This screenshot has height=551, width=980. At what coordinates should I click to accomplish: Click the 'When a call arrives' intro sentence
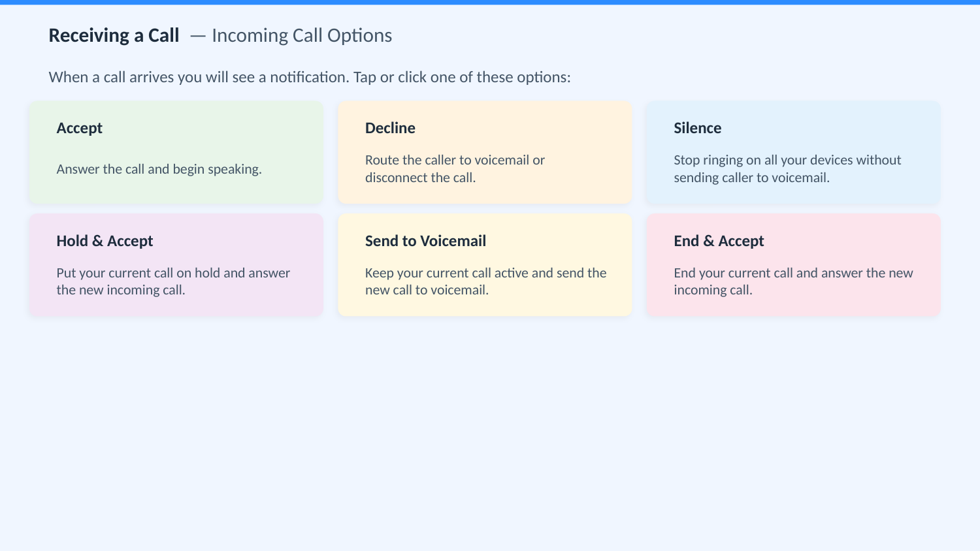(310, 77)
